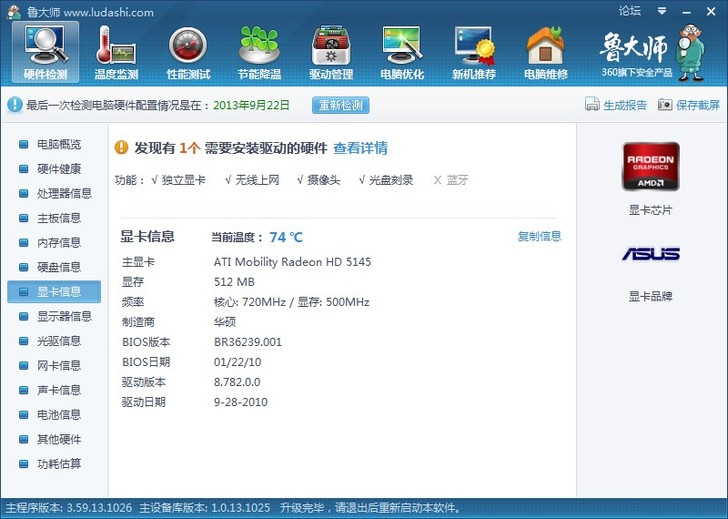This screenshot has width=728, height=519.
Task: Select 功耗估算 in the sidebar
Action: (x=59, y=464)
